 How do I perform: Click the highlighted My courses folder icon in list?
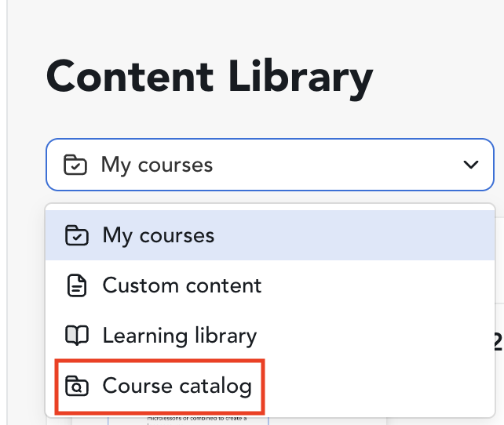[76, 235]
